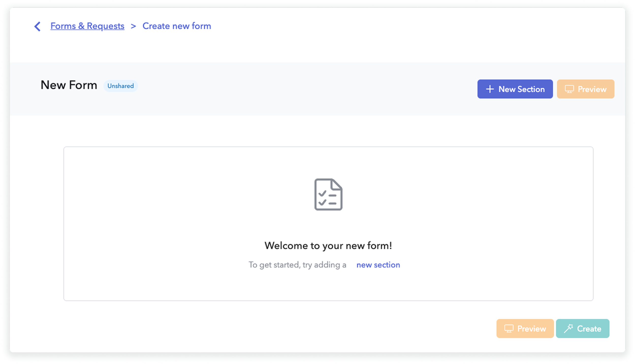This screenshot has height=364, width=635.
Task: Click the plus icon in New Section
Action: 490,89
